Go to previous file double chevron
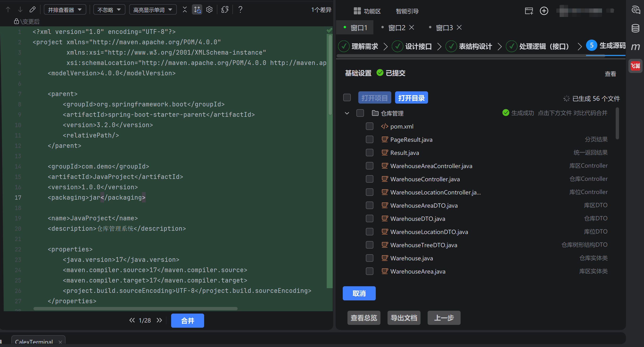 click(x=132, y=320)
